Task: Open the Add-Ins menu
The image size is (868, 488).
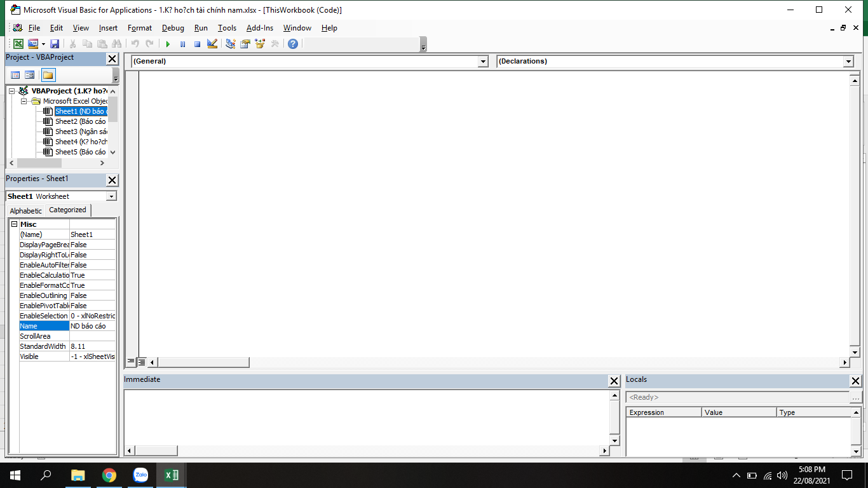Action: tap(260, 28)
